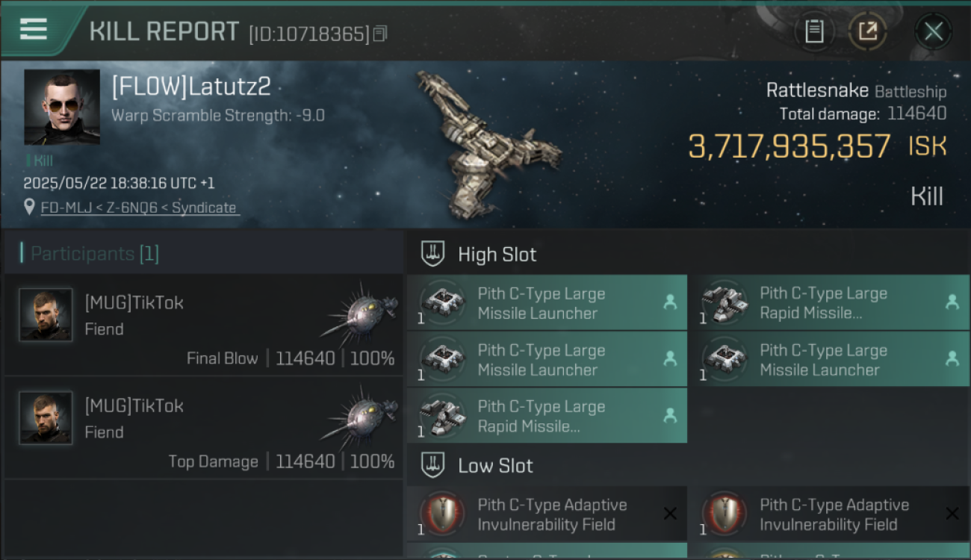Open the clipboard notes icon

point(814,31)
